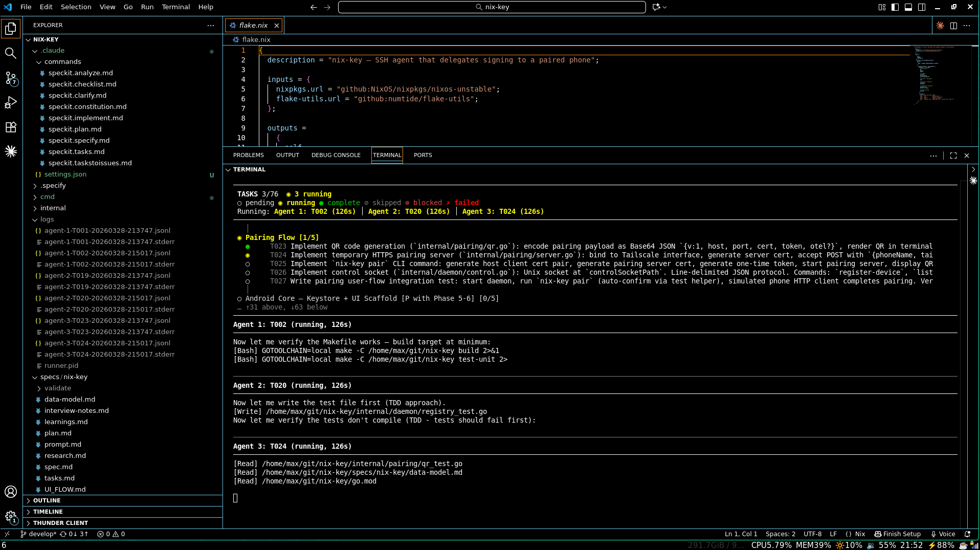Open notifications via the status bar bell
Image resolution: width=980 pixels, height=550 pixels.
pyautogui.click(x=967, y=534)
